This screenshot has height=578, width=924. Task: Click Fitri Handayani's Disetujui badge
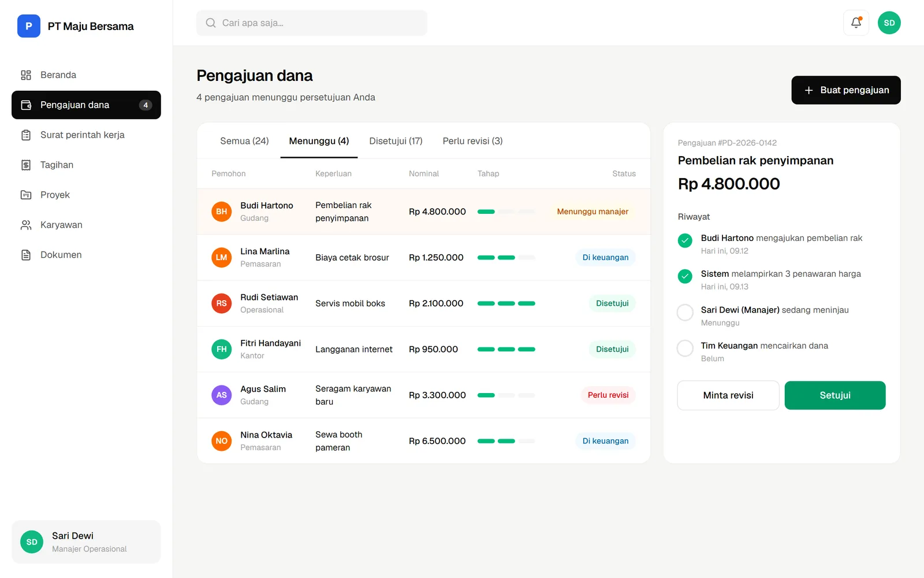pos(612,349)
